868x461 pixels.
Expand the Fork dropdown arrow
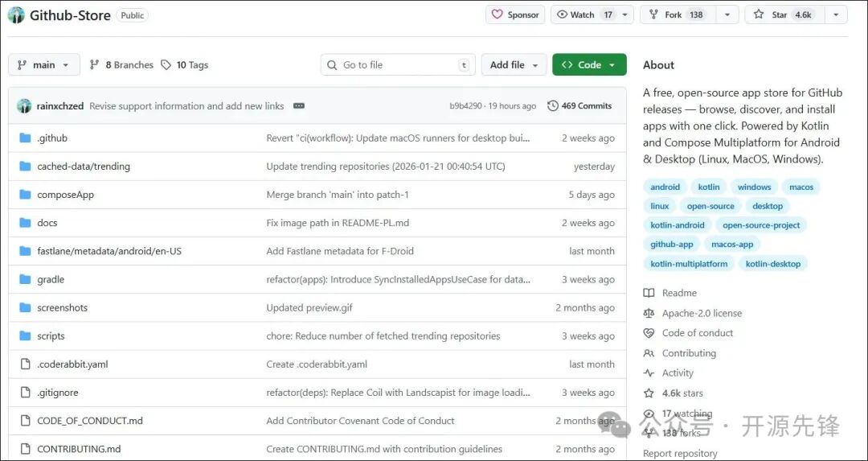[x=727, y=15]
